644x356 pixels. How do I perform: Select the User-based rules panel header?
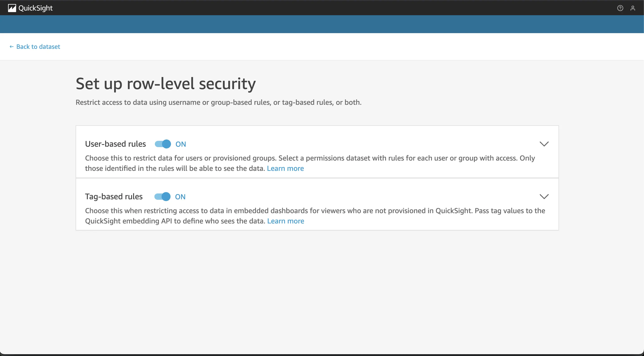point(115,144)
